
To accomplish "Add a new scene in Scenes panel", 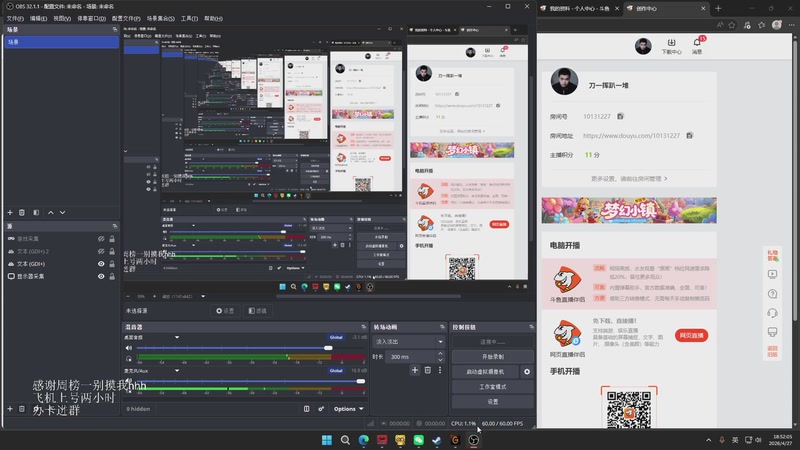I will [x=10, y=212].
